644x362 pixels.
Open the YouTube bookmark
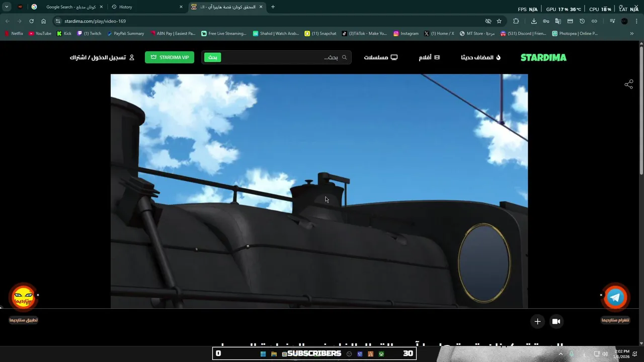pos(40,34)
